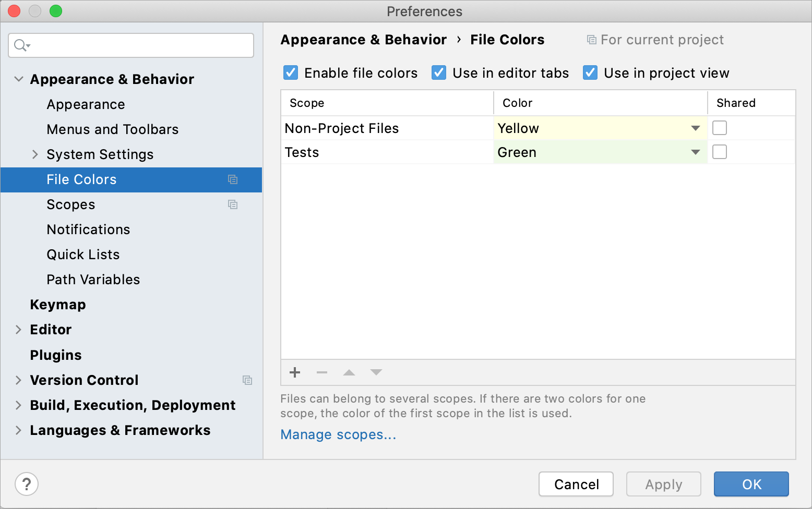
Task: Click the icon before For current project
Action: (592, 40)
